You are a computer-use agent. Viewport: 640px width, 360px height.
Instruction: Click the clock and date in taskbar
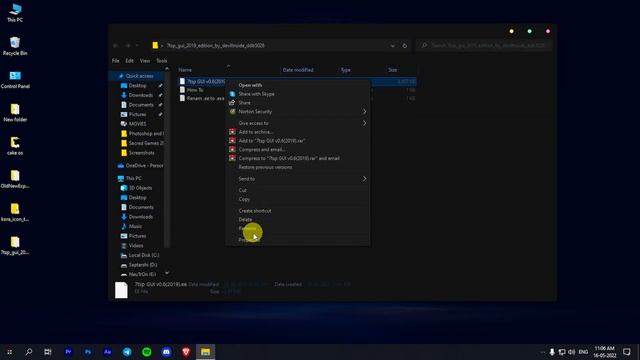tap(604, 352)
